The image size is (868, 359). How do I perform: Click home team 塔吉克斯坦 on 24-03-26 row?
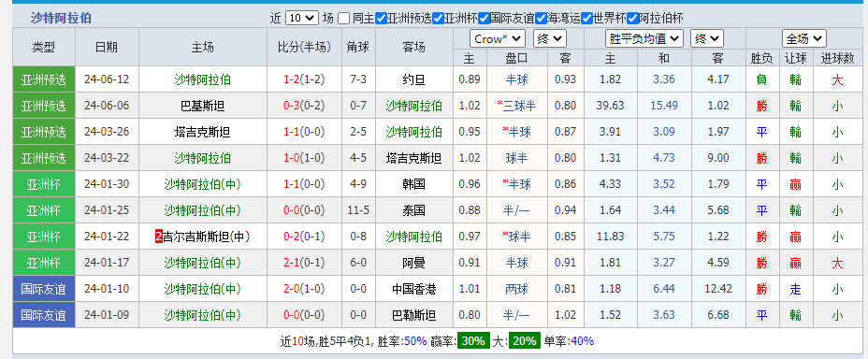coord(203,132)
